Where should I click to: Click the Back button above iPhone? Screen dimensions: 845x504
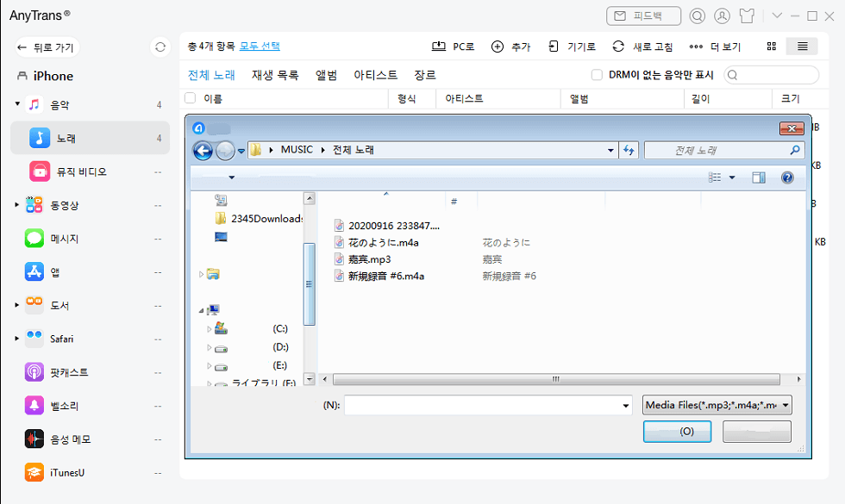pyautogui.click(x=47, y=47)
